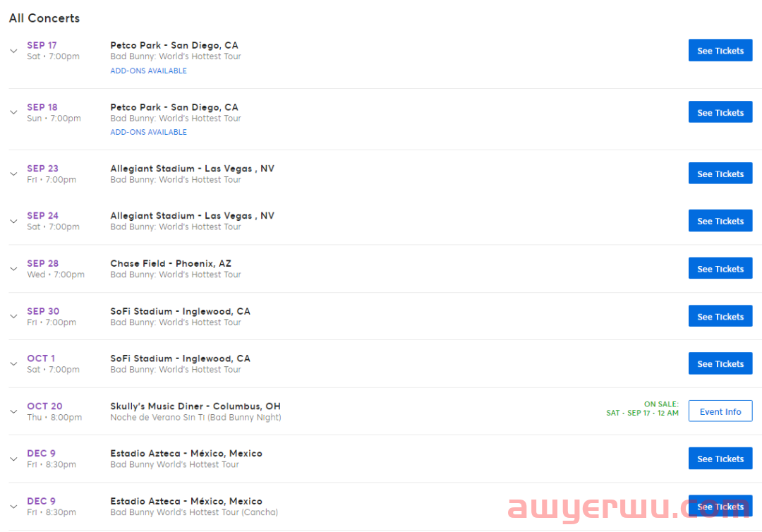This screenshot has width=762, height=532.
Task: Click See Tickets for SEP 18 Petco Park
Action: [720, 113]
